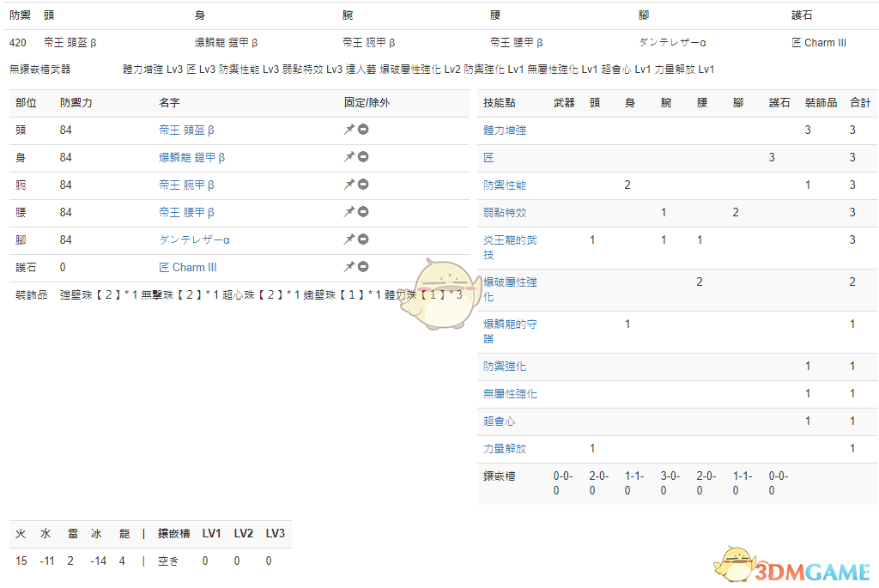Select the 防禦力 column header
The width and height of the screenshot is (879, 588).
pos(76,102)
